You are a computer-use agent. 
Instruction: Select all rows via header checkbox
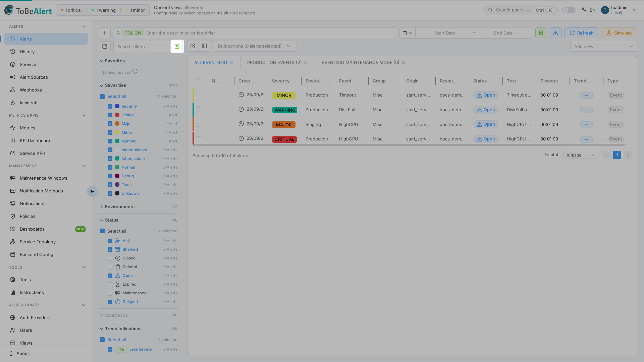(x=199, y=81)
